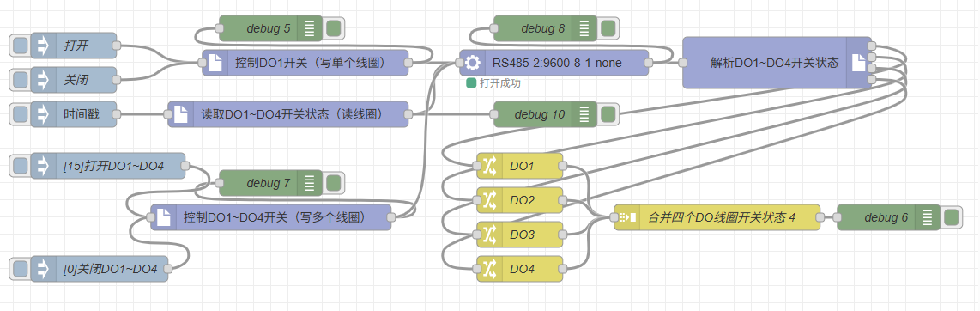
Task: Click the arrow icon on 时间戳 inject node
Action: tap(43, 114)
